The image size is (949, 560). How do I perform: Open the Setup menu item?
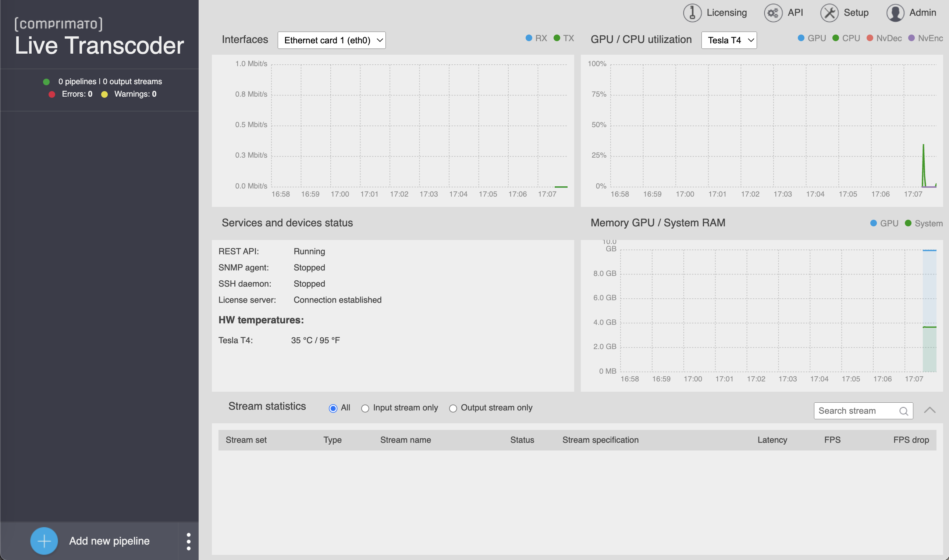point(856,13)
